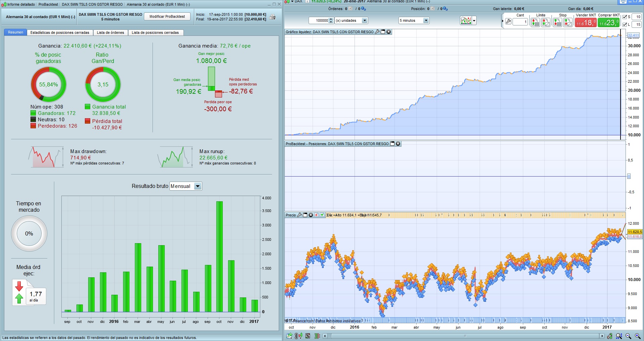Click the Pérdida total -10.427,90 € value
Screen dimensions: 644x341
(x=107, y=128)
